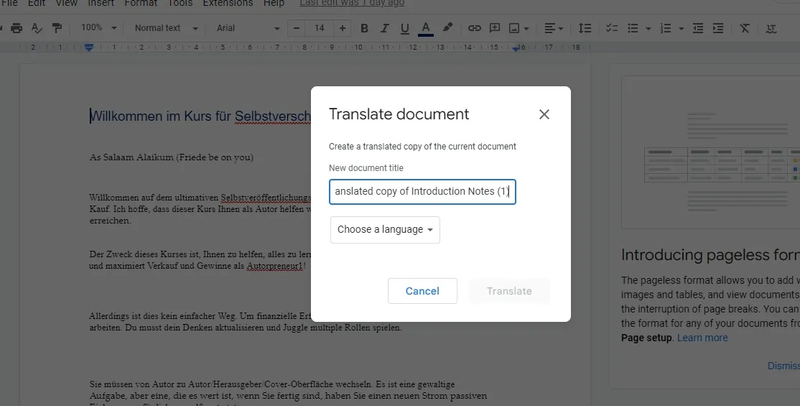
Task: Decrease font size with minus button
Action: tap(296, 28)
